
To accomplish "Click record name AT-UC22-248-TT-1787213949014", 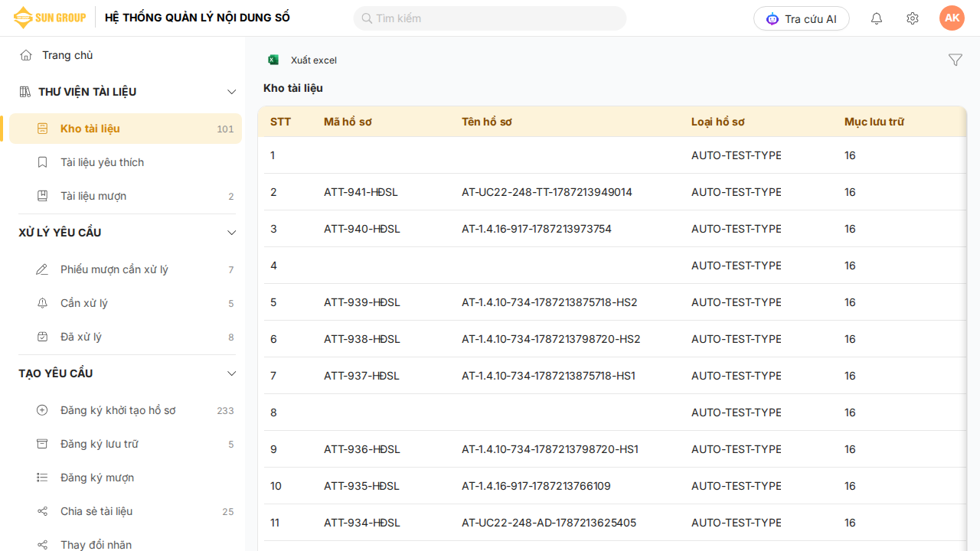I will click(x=547, y=192).
